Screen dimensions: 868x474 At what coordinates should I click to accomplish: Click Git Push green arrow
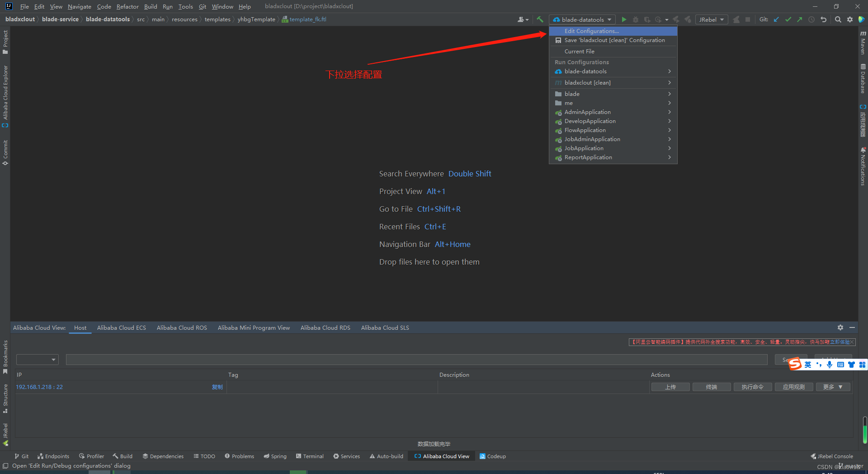[800, 19]
